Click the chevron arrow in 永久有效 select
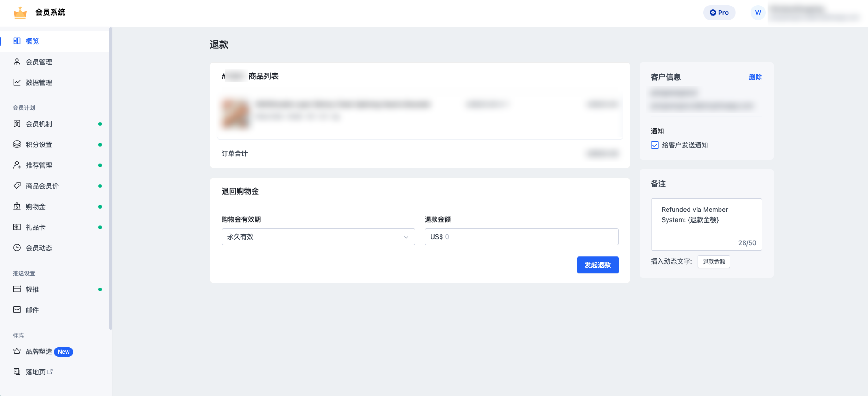The height and width of the screenshot is (396, 868). point(406,237)
